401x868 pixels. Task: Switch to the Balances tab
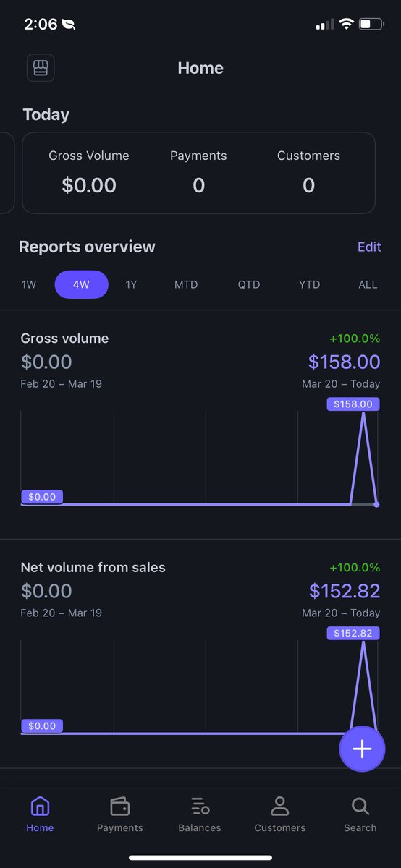200,814
